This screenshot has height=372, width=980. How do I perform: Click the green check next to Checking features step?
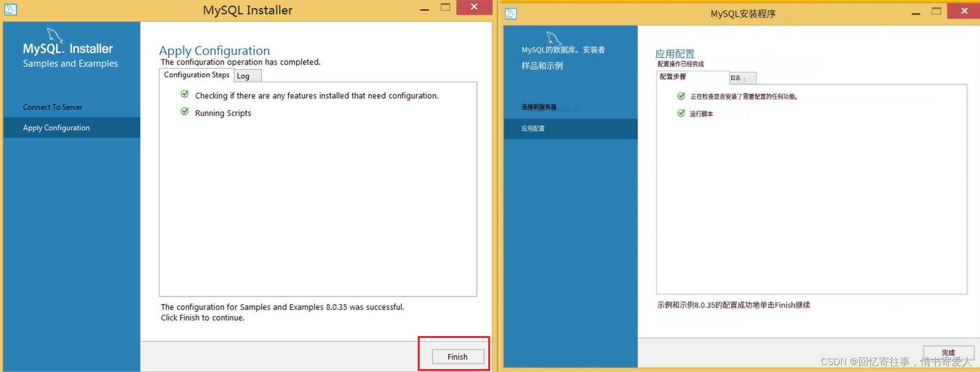point(185,94)
